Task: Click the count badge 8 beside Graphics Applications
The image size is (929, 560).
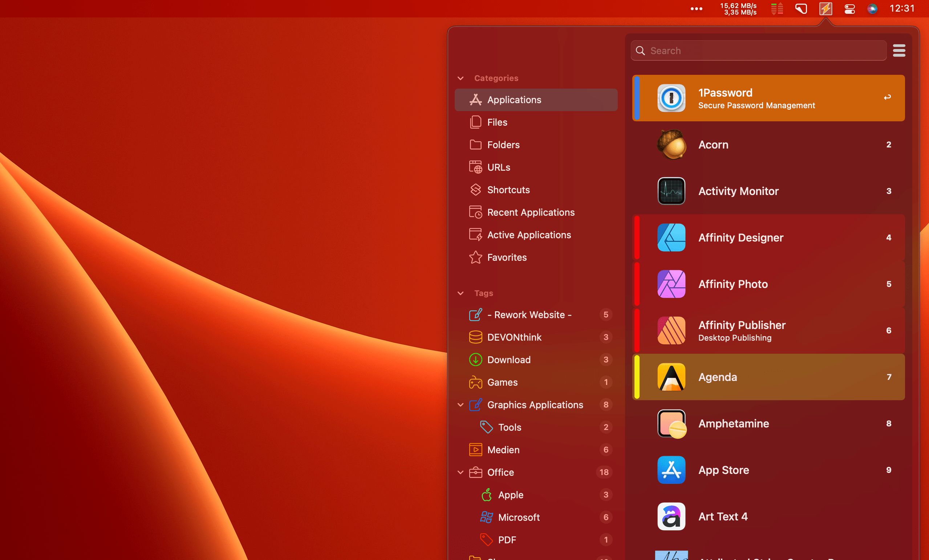Action: coord(605,405)
